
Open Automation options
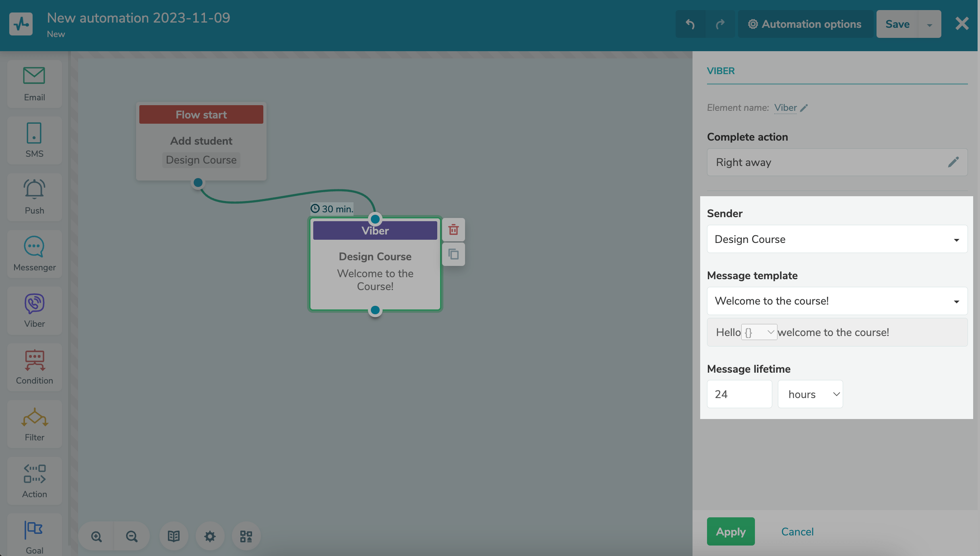(805, 24)
